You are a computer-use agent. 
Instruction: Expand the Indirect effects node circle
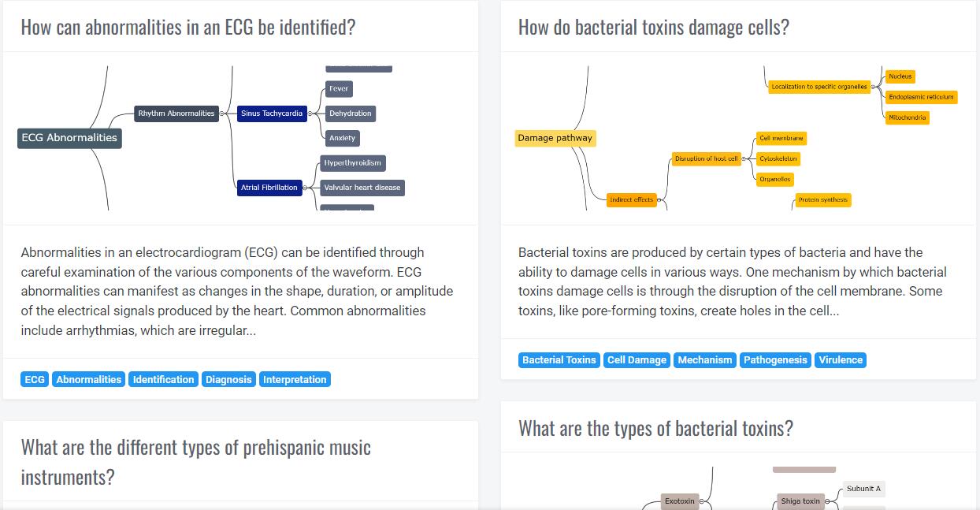click(659, 200)
